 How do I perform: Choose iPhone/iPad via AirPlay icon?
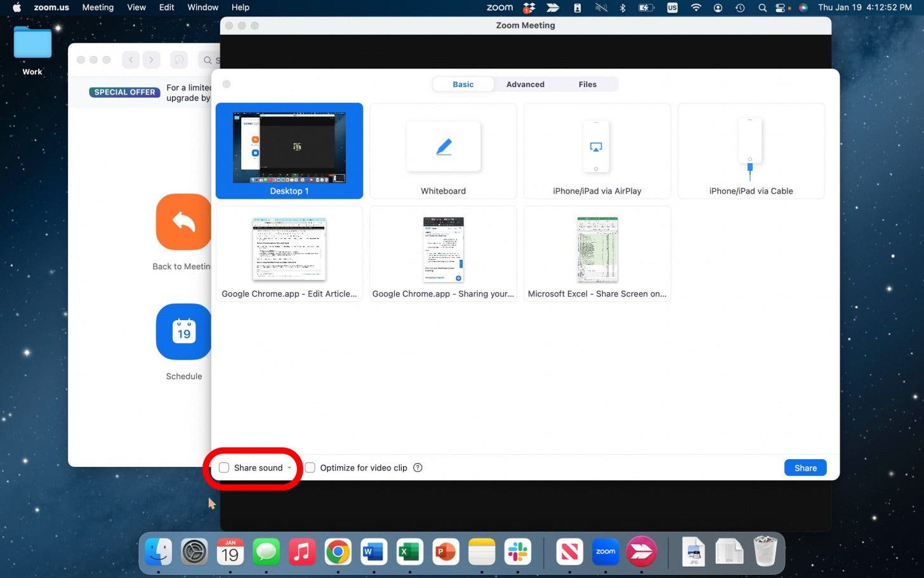[596, 147]
